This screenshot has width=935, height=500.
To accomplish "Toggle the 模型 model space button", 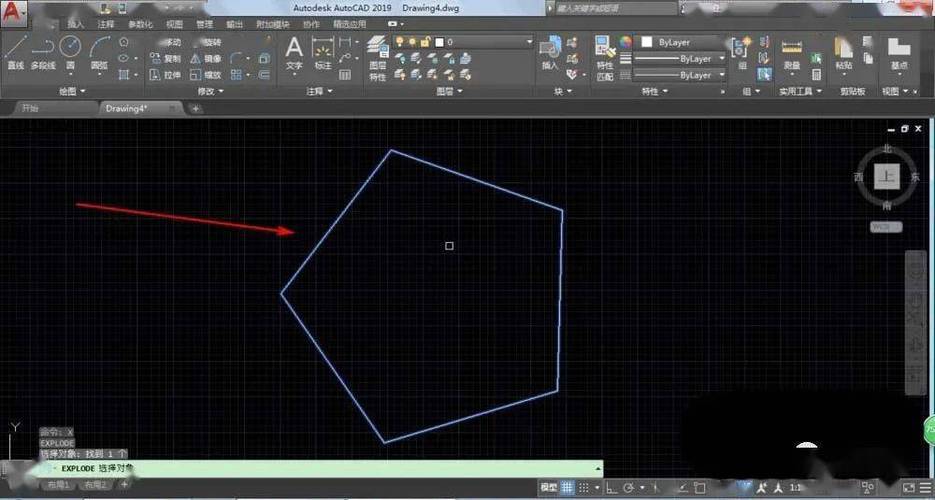I will pos(549,487).
